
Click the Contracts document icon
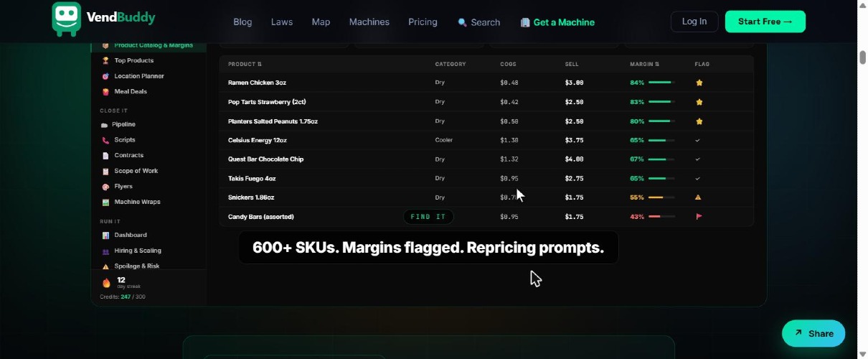pyautogui.click(x=105, y=156)
